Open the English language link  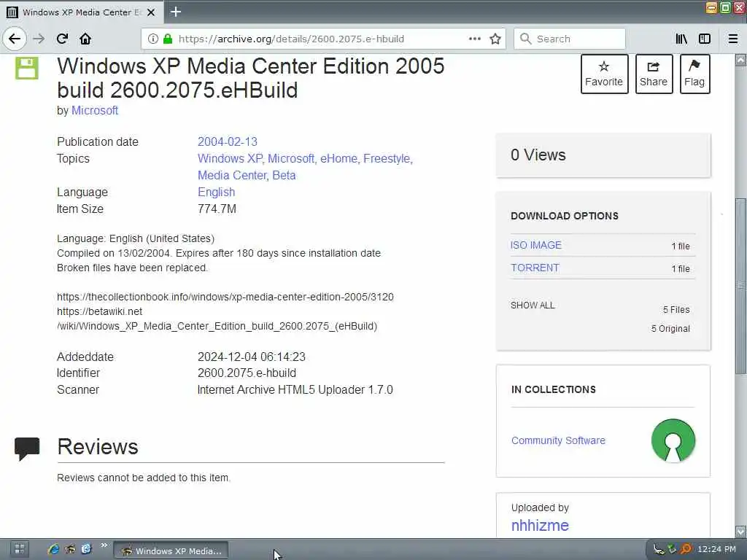click(216, 192)
